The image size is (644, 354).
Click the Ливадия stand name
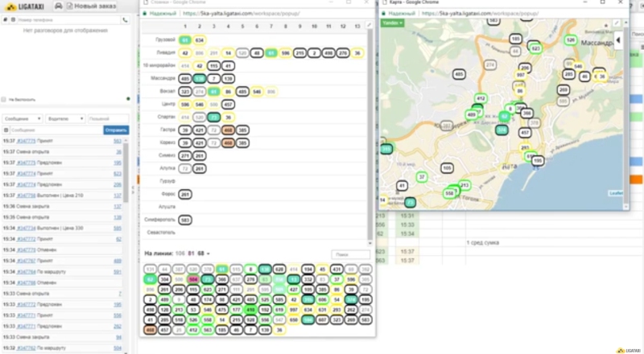coord(166,52)
